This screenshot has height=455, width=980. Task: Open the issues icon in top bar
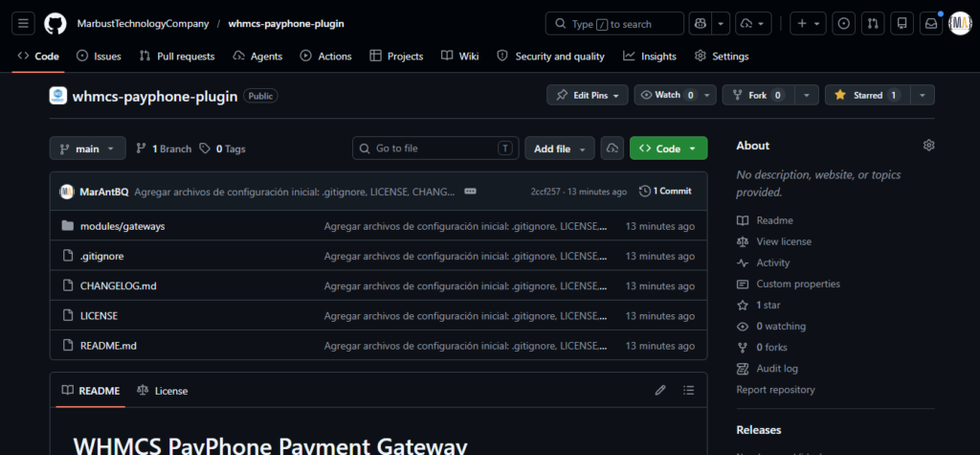tap(844, 24)
